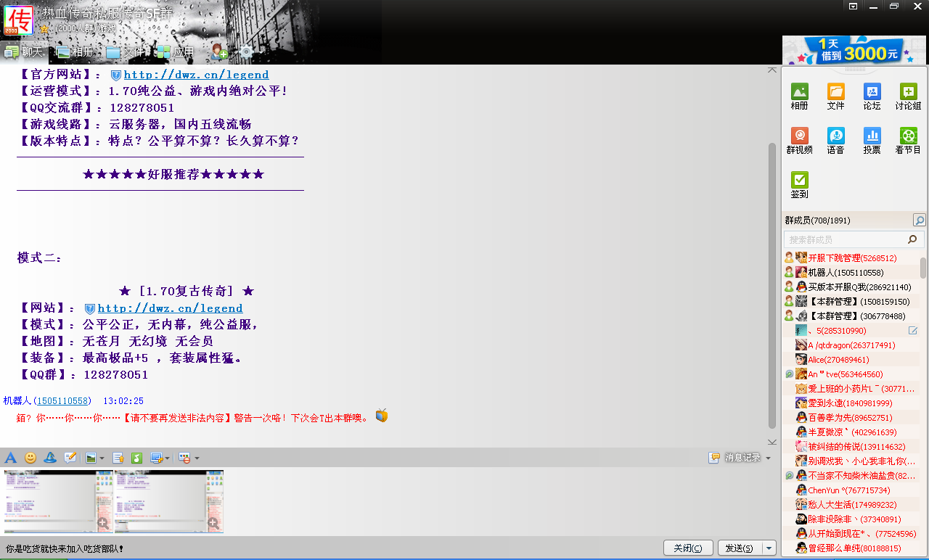Screen dimensions: 929x560
Task: Select member 买版本开服Q我(286921140)
Action: (x=851, y=287)
